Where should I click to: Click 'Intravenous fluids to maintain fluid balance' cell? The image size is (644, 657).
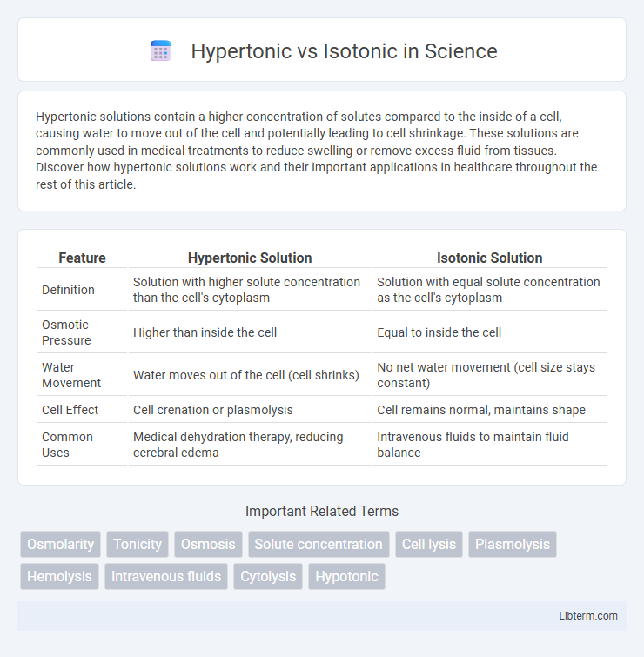(489, 445)
